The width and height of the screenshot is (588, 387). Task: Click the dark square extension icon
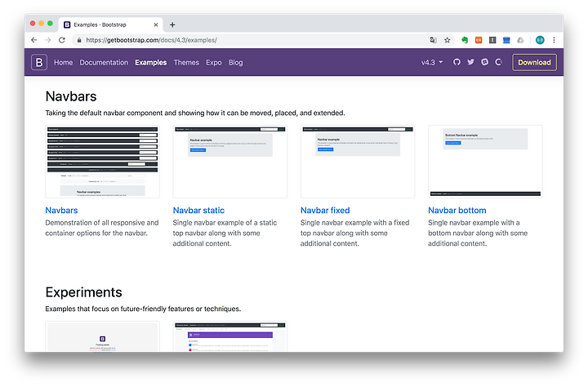click(x=492, y=40)
